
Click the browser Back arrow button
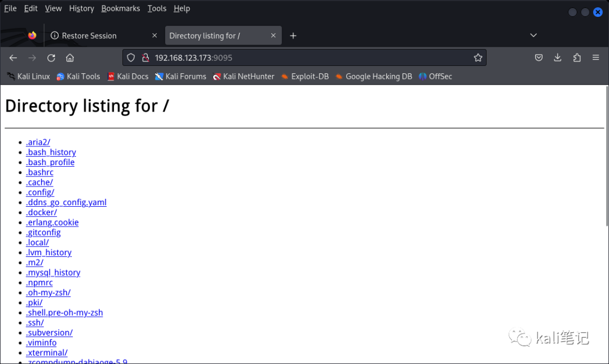coord(13,57)
